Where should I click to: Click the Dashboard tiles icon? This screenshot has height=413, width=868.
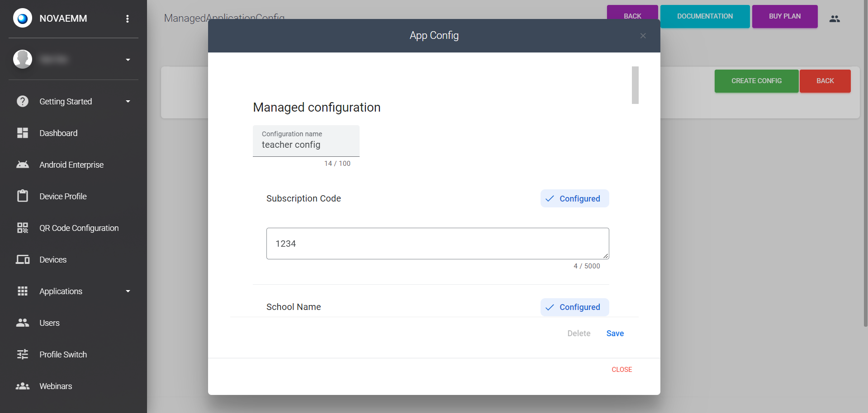(x=23, y=133)
